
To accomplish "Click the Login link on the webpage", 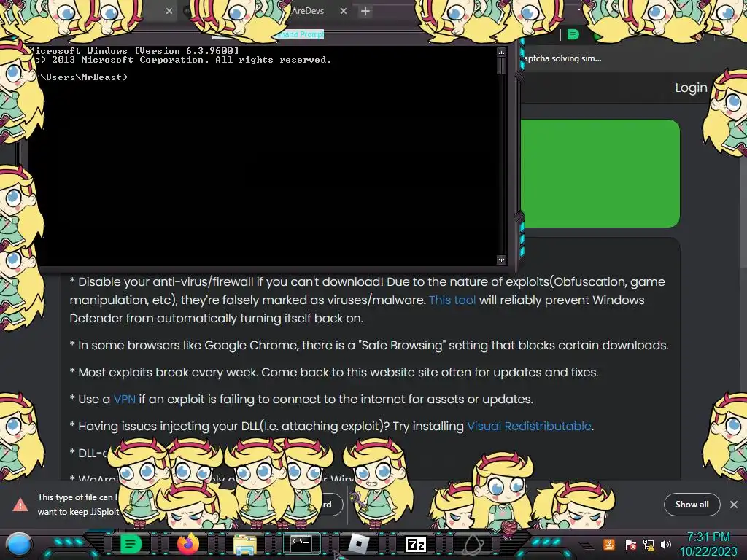I will [691, 87].
